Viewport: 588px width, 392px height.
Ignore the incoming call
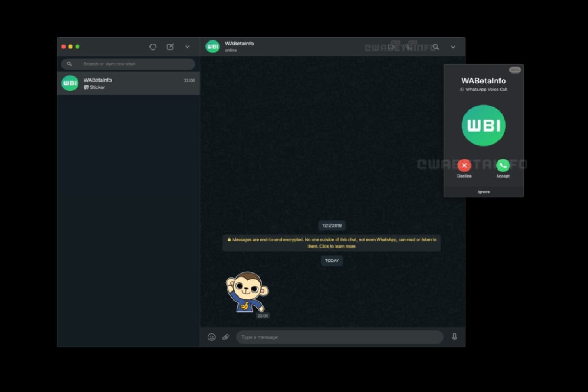pyautogui.click(x=484, y=192)
